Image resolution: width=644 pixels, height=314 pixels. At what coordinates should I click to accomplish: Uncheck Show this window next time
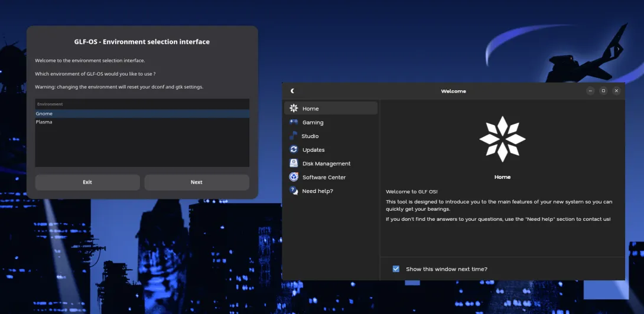(396, 269)
